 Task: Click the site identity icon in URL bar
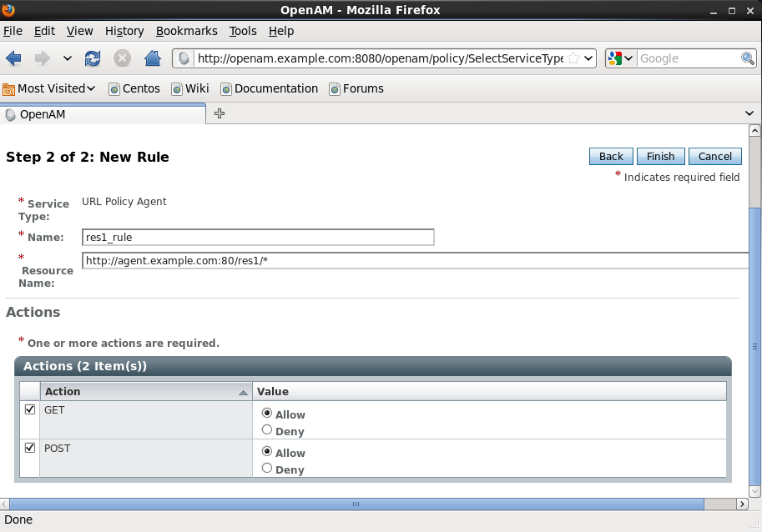pos(184,58)
